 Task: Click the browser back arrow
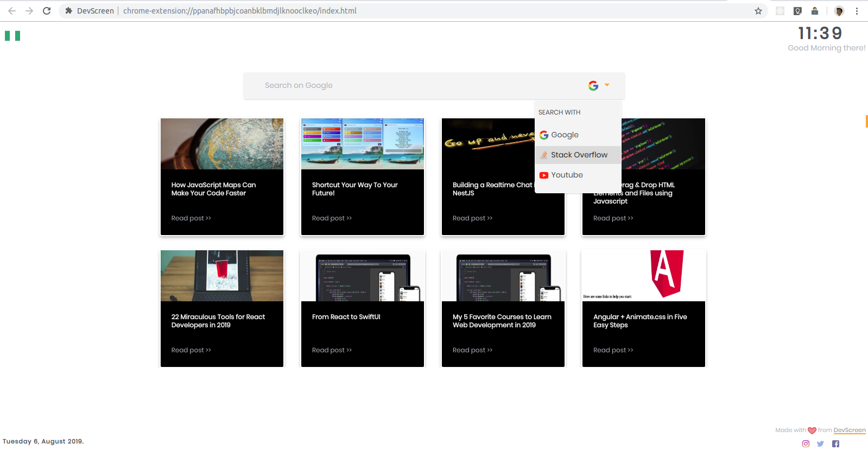click(x=12, y=11)
